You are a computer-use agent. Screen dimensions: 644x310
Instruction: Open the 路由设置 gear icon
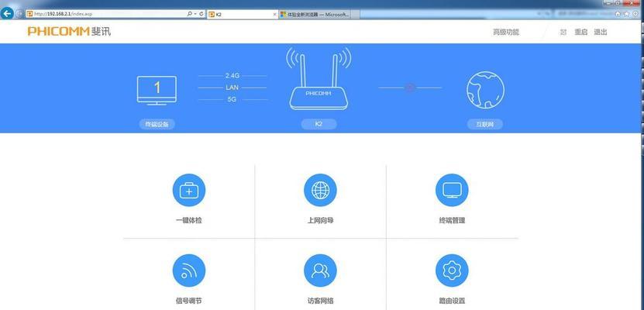[x=452, y=270]
